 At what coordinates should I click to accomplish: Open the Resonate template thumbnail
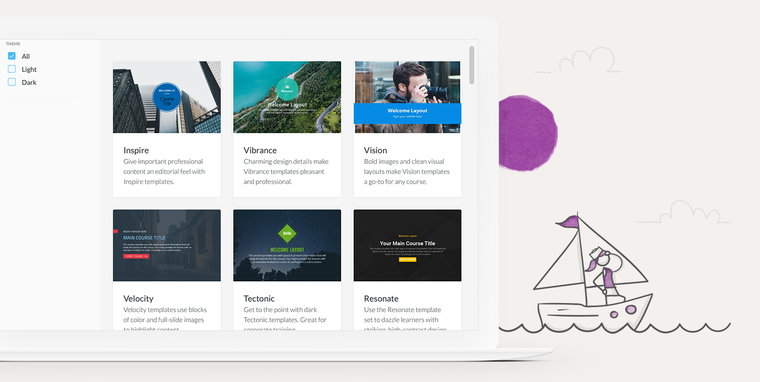pyautogui.click(x=407, y=245)
